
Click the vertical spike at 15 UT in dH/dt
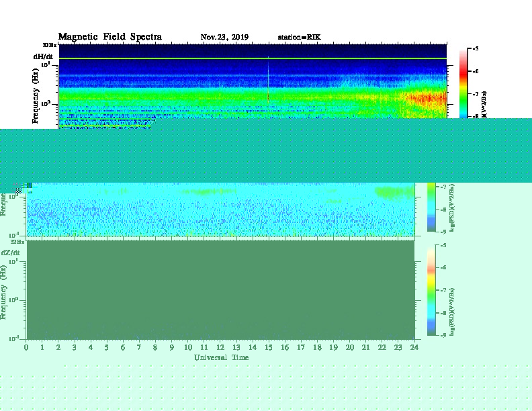point(269,80)
